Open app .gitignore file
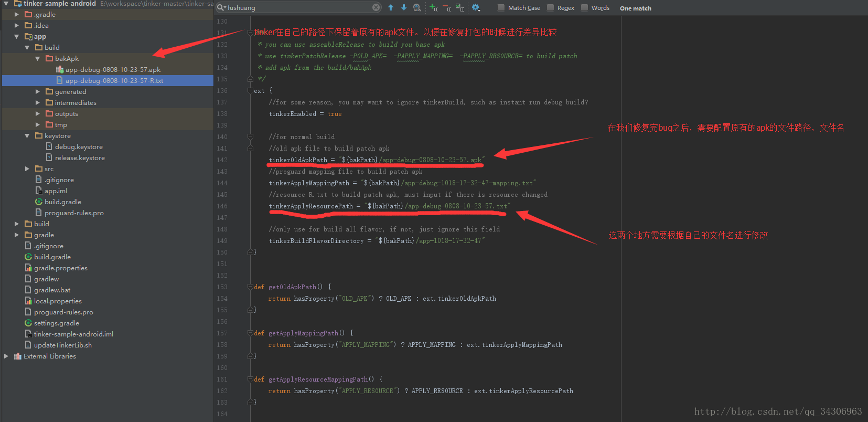Image resolution: width=868 pixels, height=422 pixels. [x=59, y=180]
